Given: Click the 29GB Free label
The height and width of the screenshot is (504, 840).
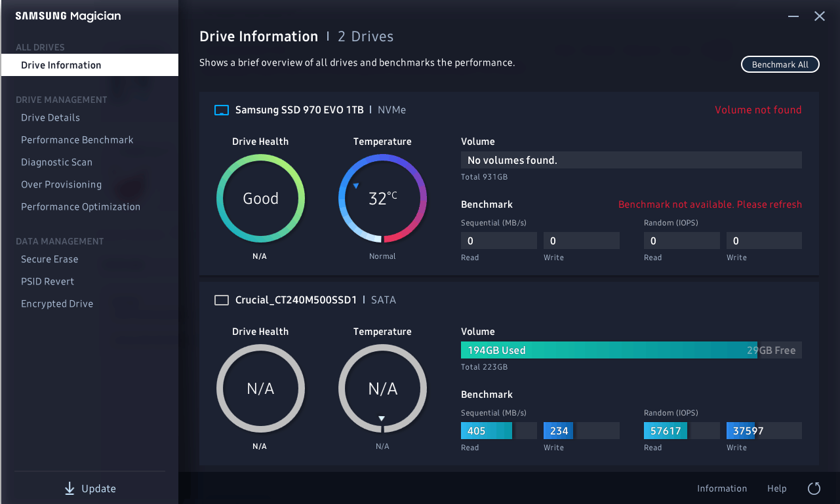Looking at the screenshot, I should pos(771,351).
